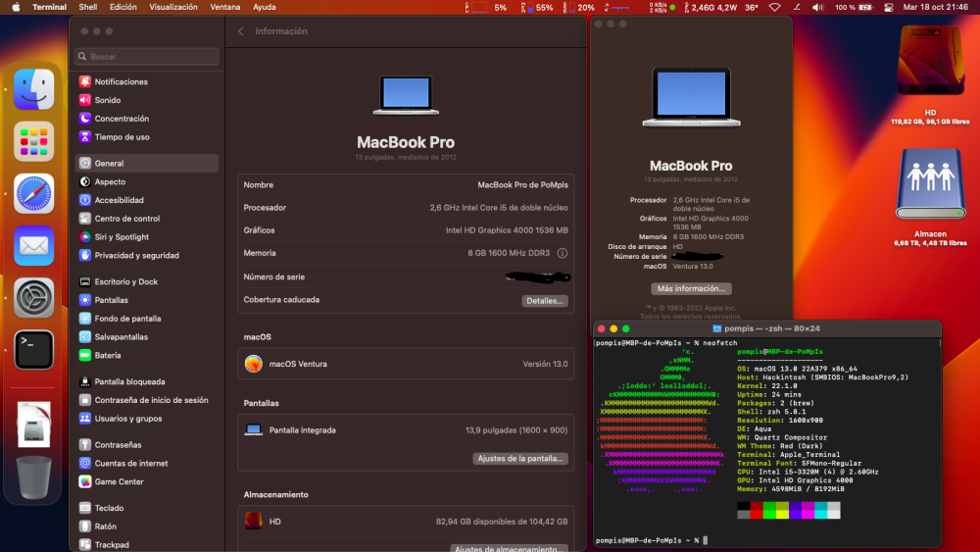This screenshot has width=980, height=552.
Task: Open Ratón settings in the sidebar
Action: tap(146, 527)
